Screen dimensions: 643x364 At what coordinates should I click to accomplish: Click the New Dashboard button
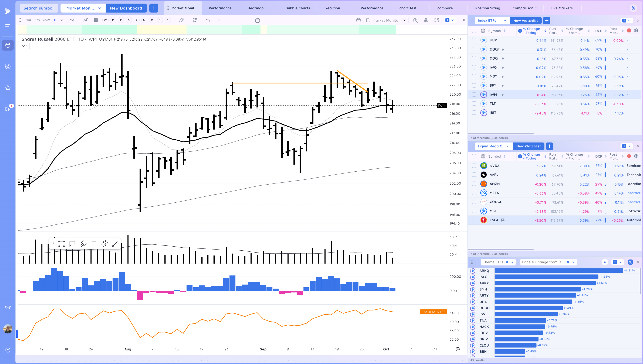coord(126,8)
